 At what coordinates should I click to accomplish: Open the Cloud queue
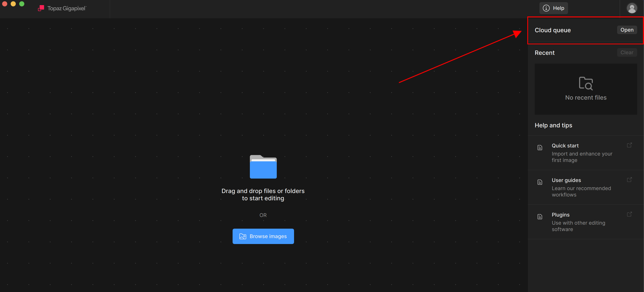click(627, 30)
